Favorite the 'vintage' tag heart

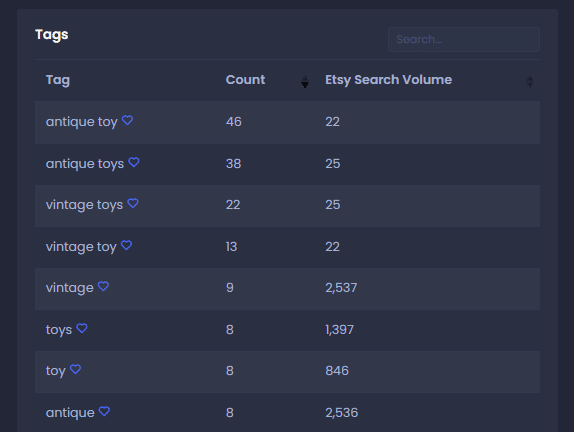(x=103, y=286)
